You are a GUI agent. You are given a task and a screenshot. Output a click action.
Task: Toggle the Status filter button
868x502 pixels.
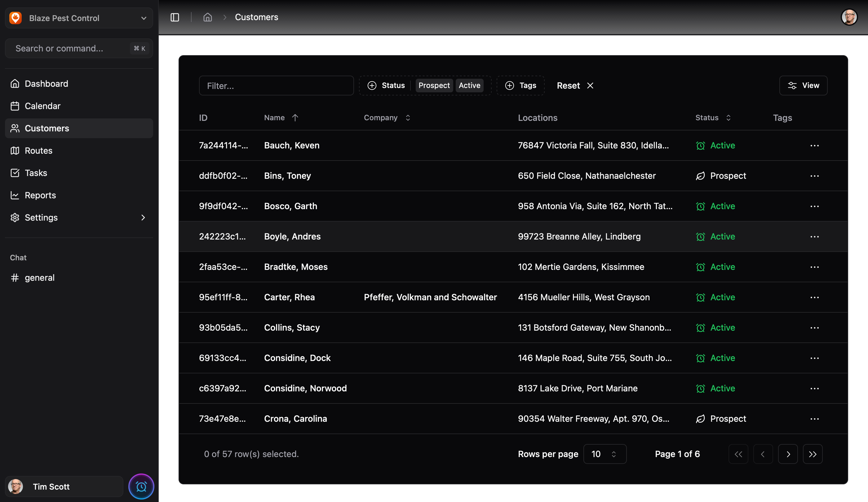tap(386, 86)
